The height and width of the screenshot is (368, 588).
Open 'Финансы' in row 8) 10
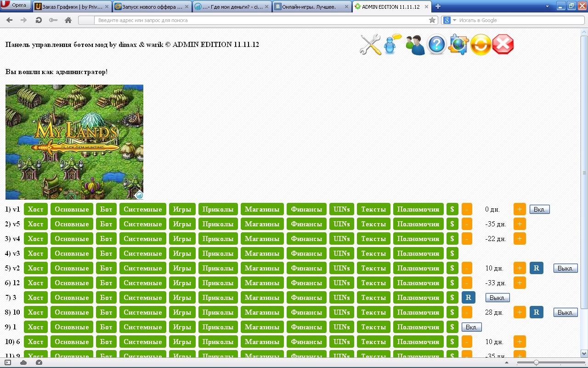pos(306,312)
